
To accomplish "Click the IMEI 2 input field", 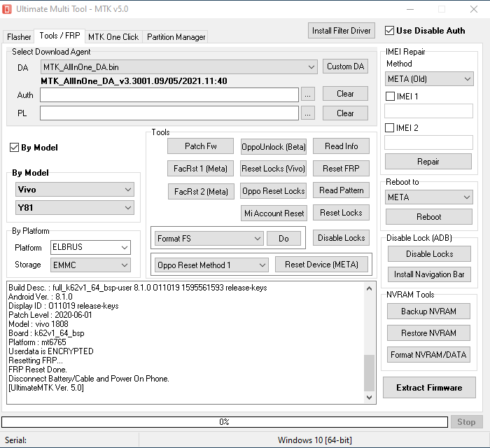I will 428,143.
